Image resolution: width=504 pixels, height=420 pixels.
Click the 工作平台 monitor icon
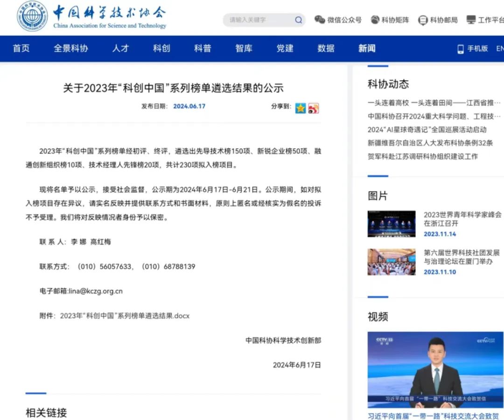click(471, 20)
